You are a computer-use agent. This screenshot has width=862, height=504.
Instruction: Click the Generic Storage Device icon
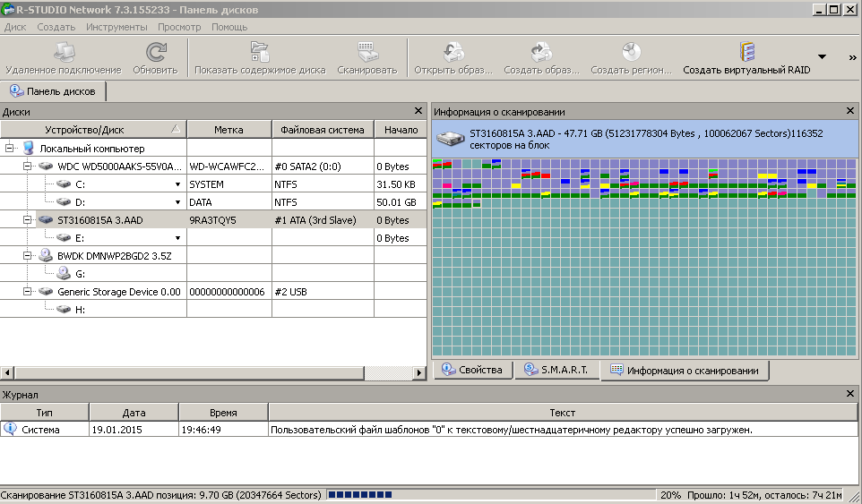click(x=46, y=292)
